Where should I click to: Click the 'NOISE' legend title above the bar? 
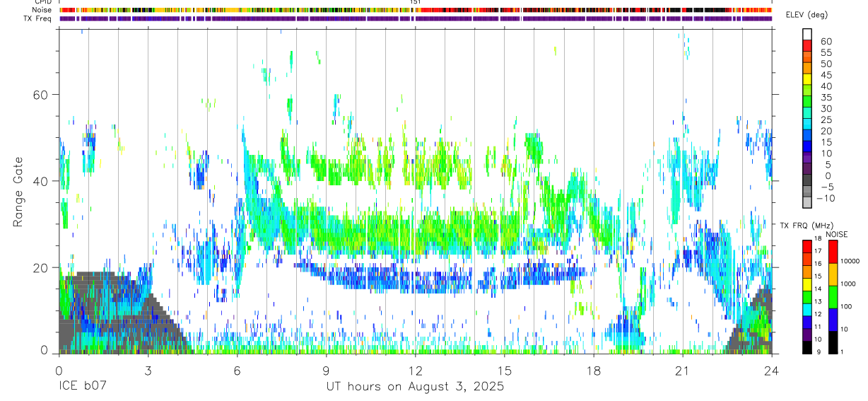[837, 234]
